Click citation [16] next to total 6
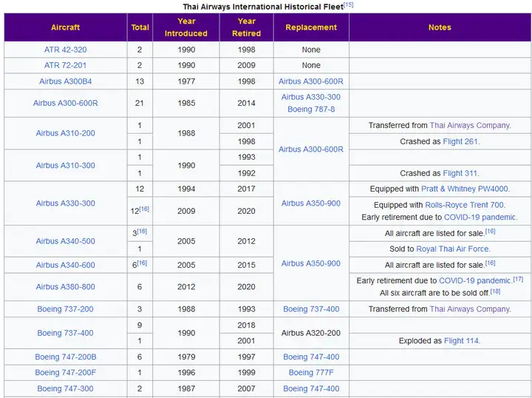 142,263
